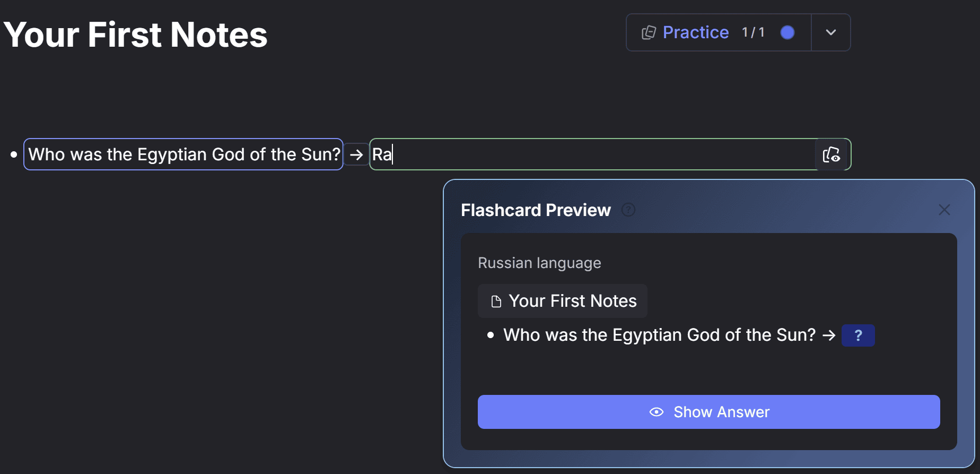Image resolution: width=980 pixels, height=474 pixels.
Task: Reveal the hidden answer question mark badge
Action: coord(858,335)
